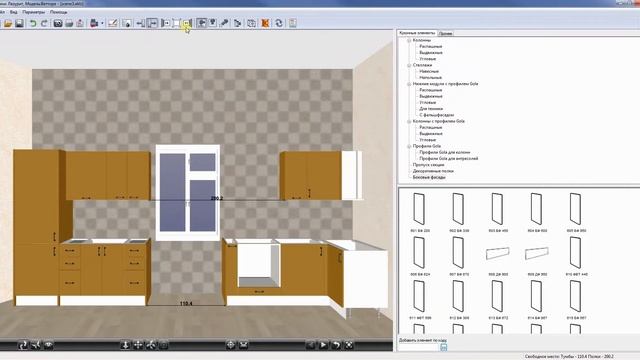The image size is (640, 360).
Task: Collapse Нижние модули с профилем Gola node
Action: (x=409, y=84)
